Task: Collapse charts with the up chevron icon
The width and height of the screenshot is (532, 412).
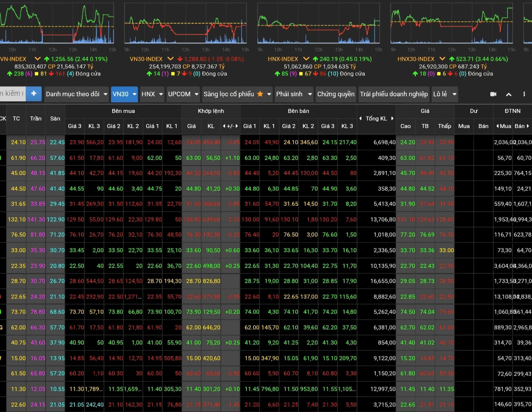Action: pos(509,94)
